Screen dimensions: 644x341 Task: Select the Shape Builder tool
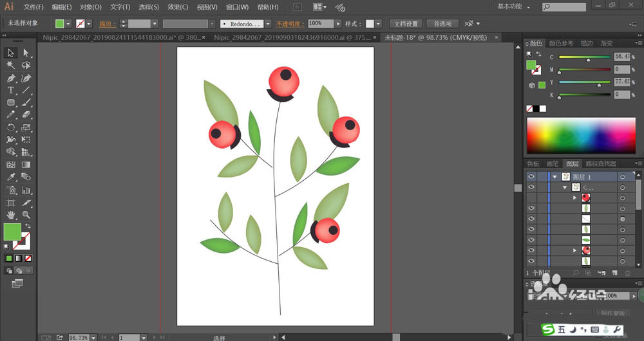pos(11,152)
